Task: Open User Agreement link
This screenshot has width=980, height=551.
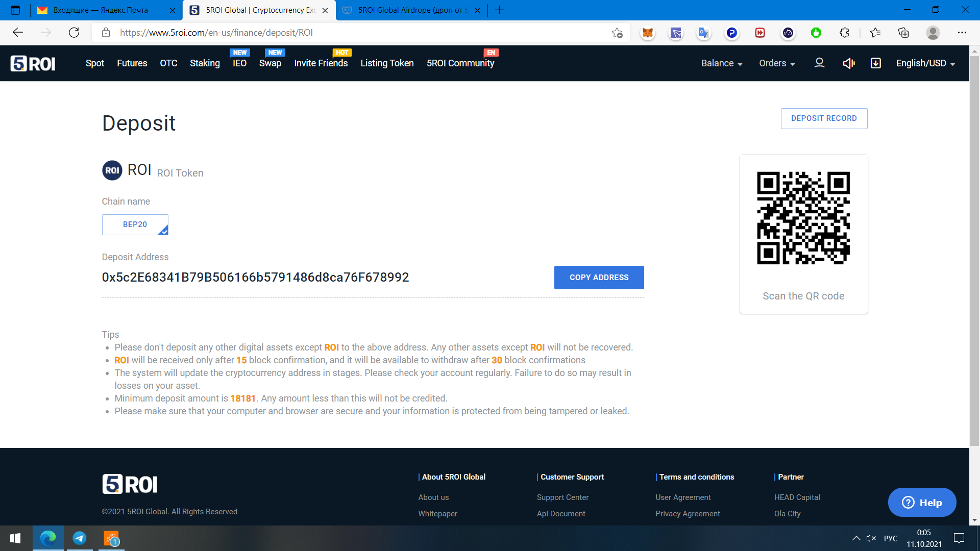Action: coord(683,497)
